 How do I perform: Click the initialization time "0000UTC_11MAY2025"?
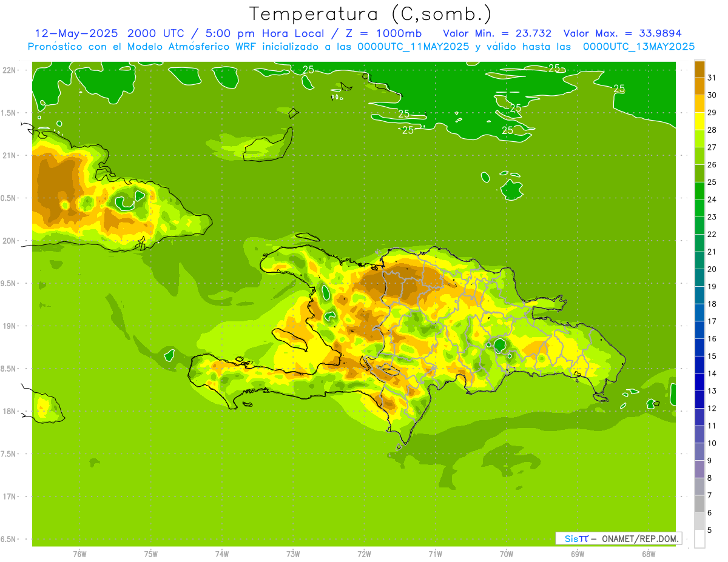413,46
